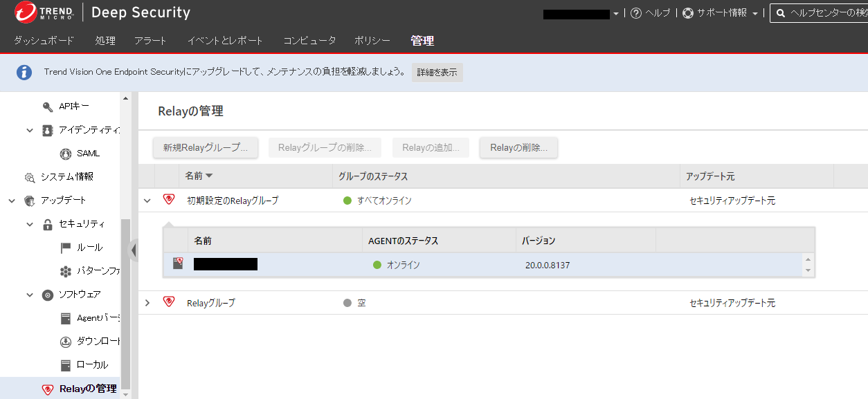
Task: Click the 新規Relayグループ button
Action: pos(205,147)
